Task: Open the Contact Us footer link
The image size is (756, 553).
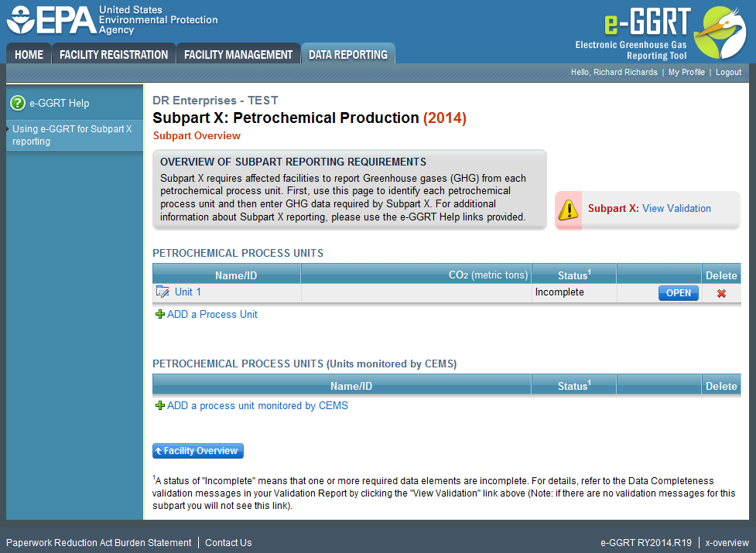Action: click(228, 543)
